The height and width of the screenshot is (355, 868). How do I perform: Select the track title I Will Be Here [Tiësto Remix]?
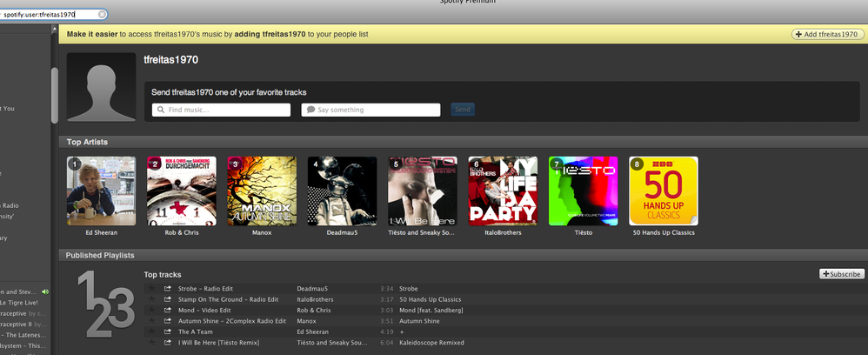point(218,343)
